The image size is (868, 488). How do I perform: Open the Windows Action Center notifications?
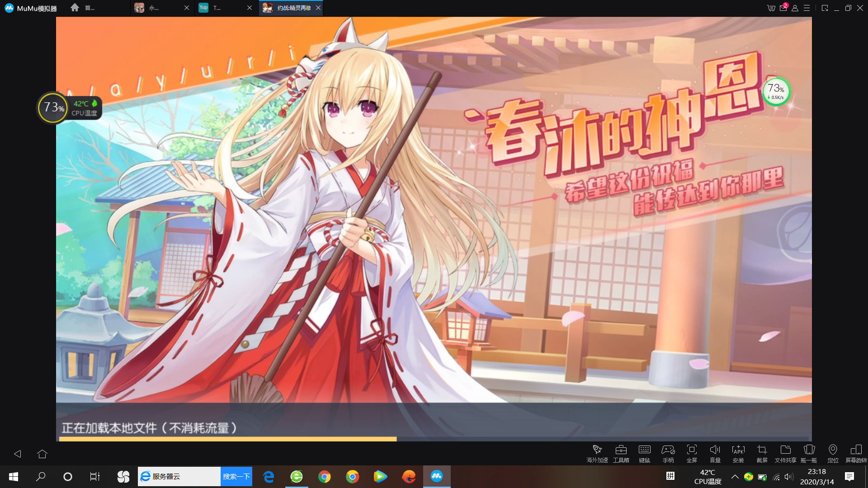(x=849, y=476)
